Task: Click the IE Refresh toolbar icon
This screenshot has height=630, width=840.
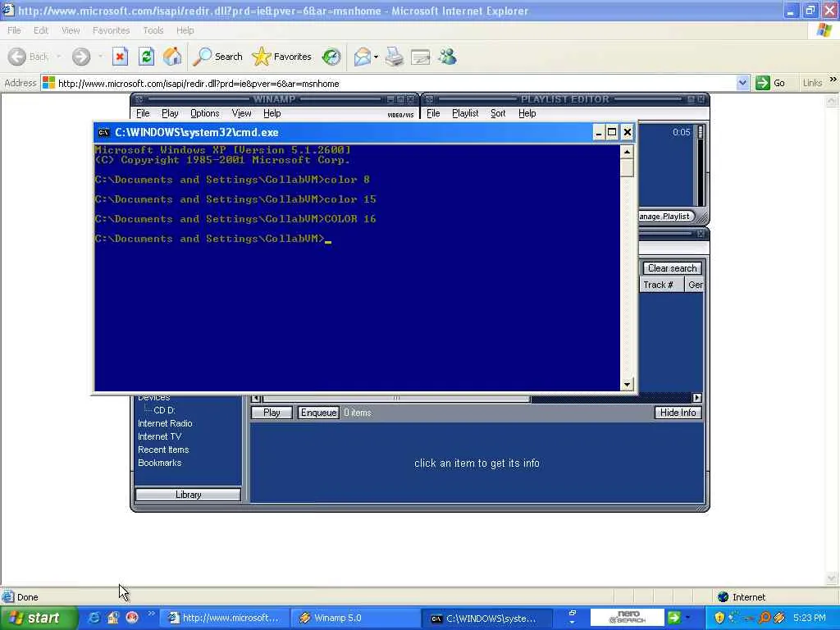Action: tap(146, 57)
